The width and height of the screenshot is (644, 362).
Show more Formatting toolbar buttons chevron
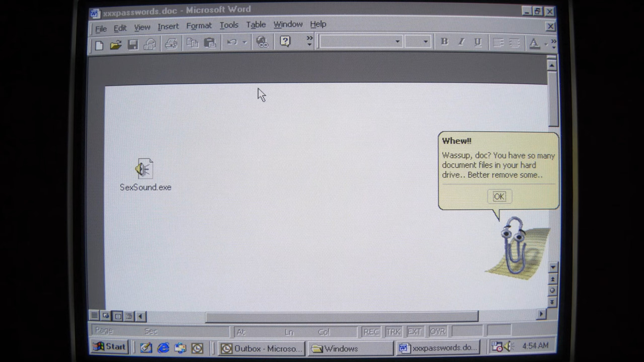tap(553, 44)
